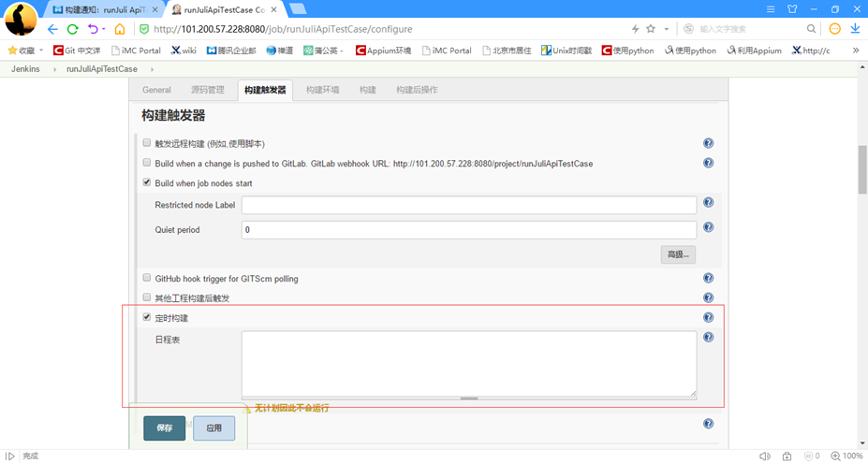Click search engine selector icon
Viewport: 868px width, 463px height.
pyautogui.click(x=688, y=29)
